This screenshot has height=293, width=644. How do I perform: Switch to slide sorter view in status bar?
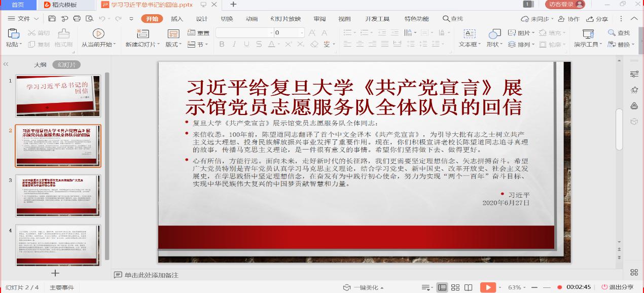click(x=455, y=287)
